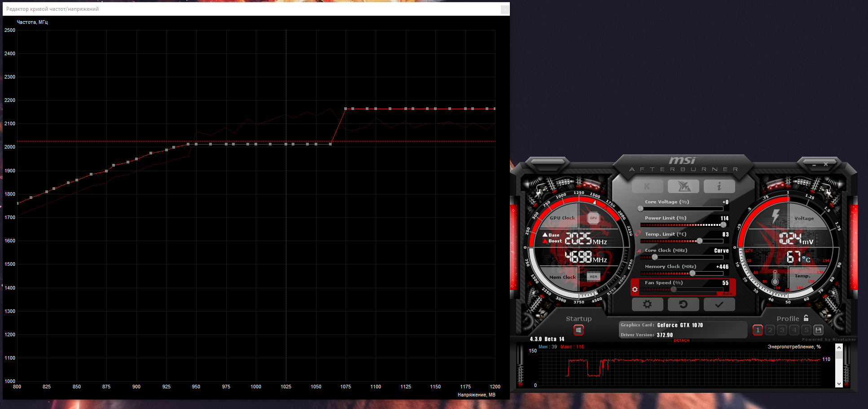868x409 pixels.
Task: Open the curve editor icon beside Core Clock
Action: [x=638, y=251]
